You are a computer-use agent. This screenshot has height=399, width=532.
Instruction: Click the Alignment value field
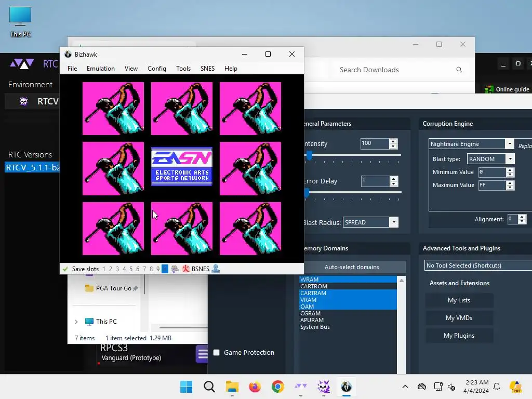512,219
